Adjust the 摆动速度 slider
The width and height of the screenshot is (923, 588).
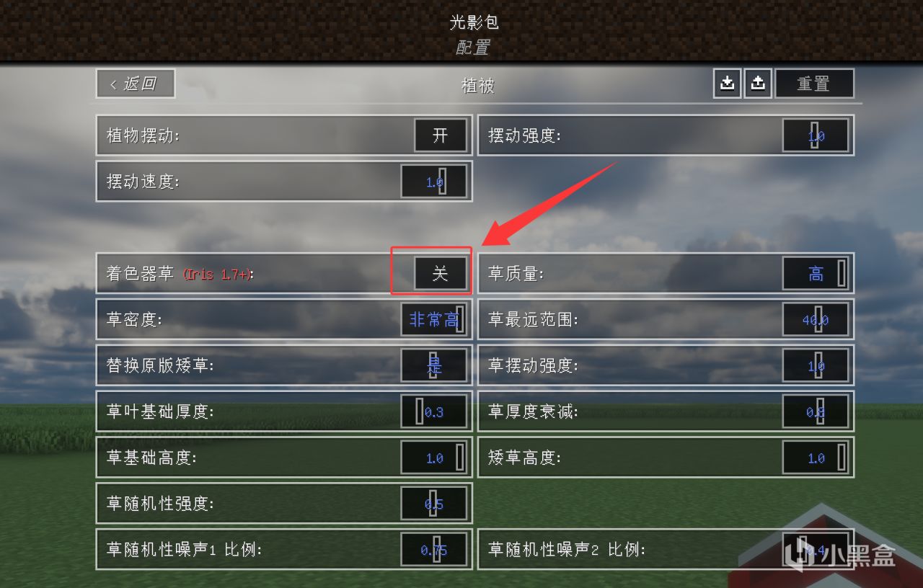(x=434, y=182)
